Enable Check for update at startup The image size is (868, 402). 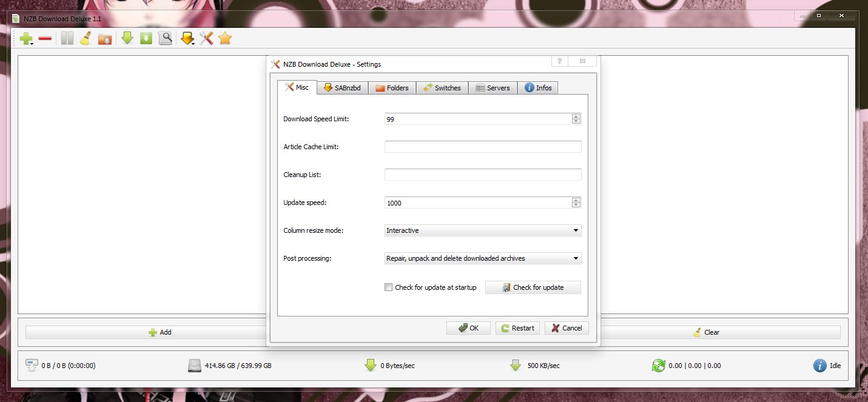point(389,287)
